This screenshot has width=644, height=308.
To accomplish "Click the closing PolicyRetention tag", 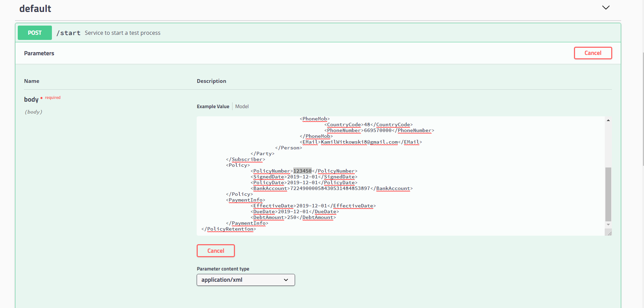I will pyautogui.click(x=229, y=229).
